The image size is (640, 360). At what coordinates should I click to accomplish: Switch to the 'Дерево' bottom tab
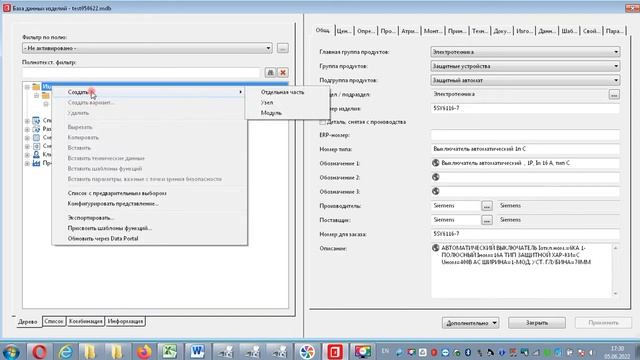(28, 322)
